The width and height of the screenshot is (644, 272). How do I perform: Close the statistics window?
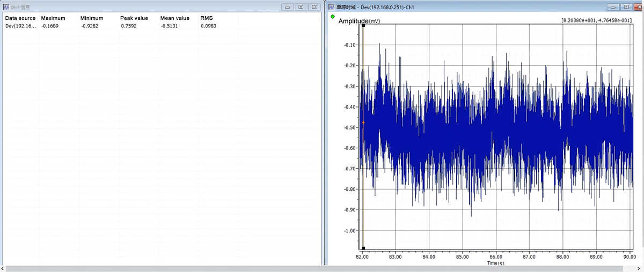315,7
